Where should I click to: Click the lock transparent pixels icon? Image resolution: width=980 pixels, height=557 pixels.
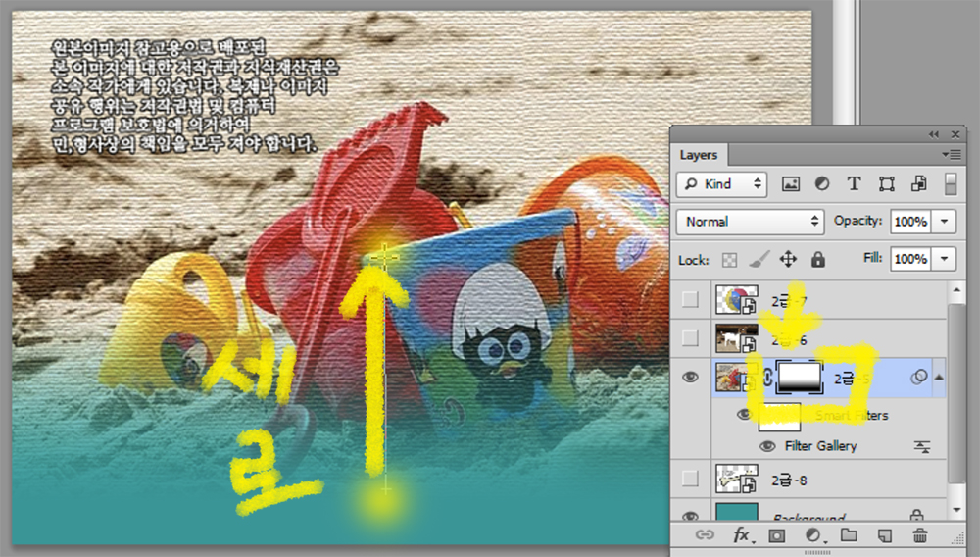click(729, 260)
